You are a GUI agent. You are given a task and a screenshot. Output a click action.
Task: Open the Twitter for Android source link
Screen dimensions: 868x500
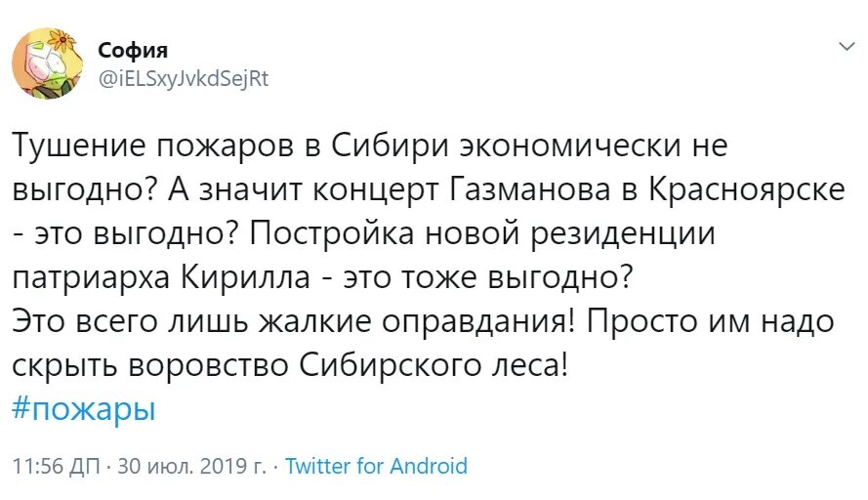tap(376, 466)
